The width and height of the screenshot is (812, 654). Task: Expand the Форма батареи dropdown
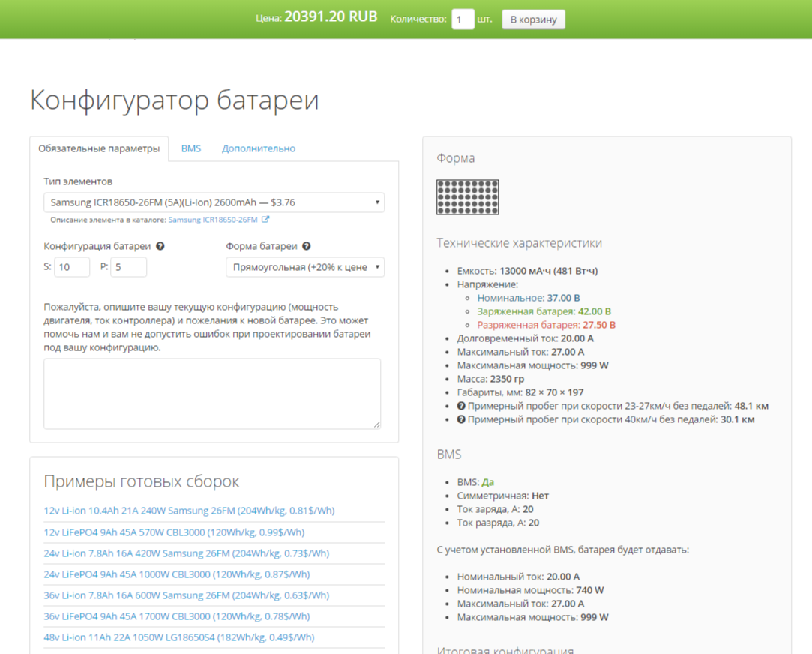[x=305, y=267]
